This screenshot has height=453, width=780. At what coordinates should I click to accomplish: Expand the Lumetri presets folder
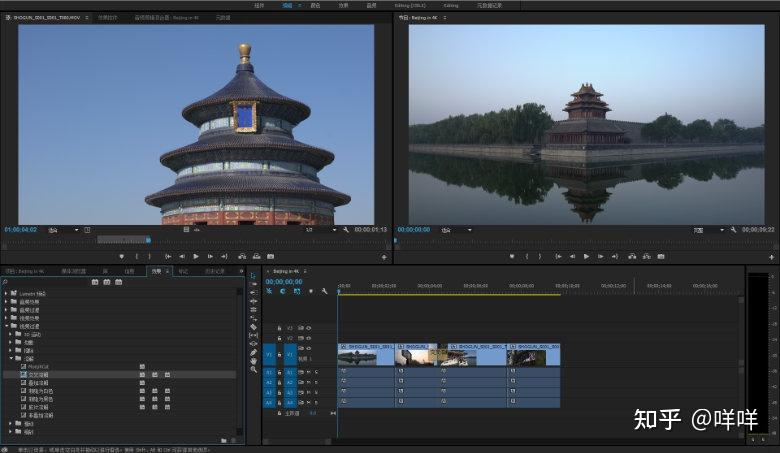6,293
